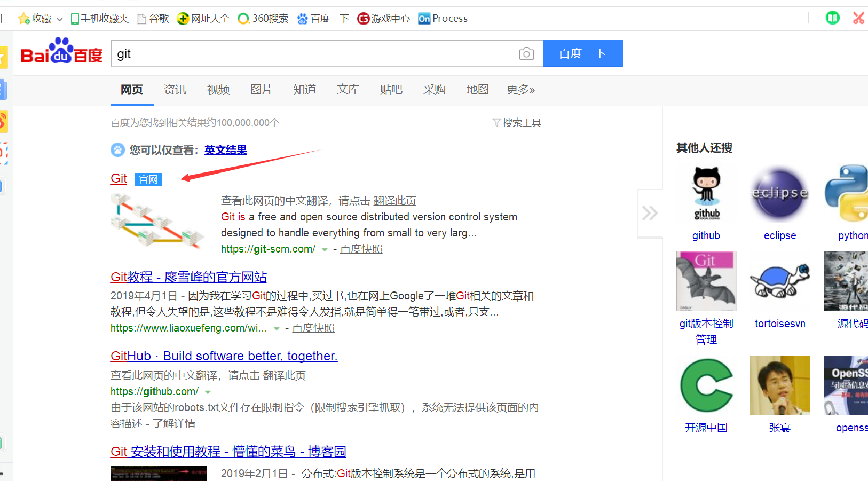Screen dimensions: 868x481
Task: Open Git 安装和使用教程 博客园 result
Action: 228,452
